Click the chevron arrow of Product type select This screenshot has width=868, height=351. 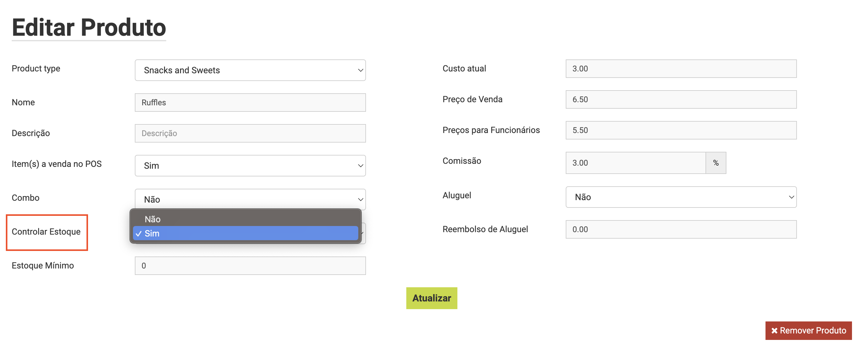[360, 70]
